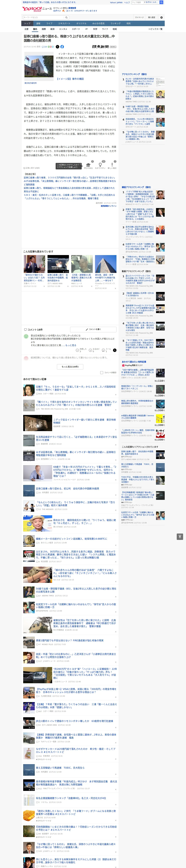Viewport: 186px width, 868px height.
Task: Open the 「新NISAで儲からない」 article thumbnail
Action: pos(34,264)
